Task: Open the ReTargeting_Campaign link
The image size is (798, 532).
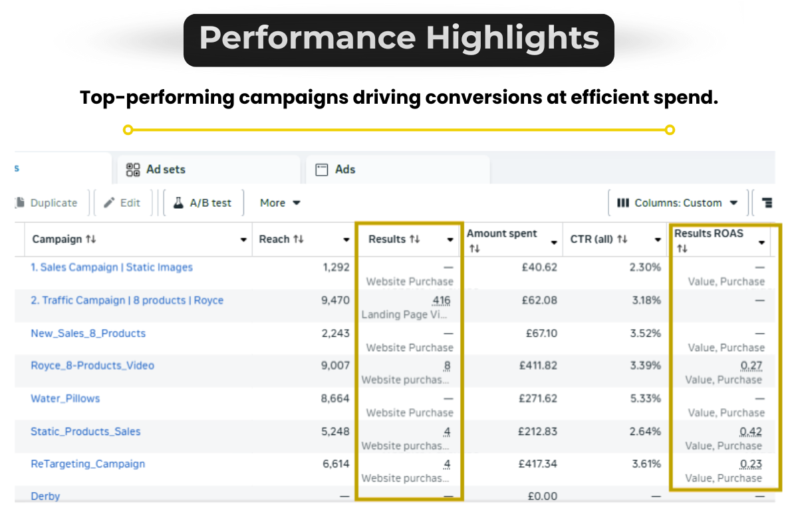Action: tap(88, 464)
